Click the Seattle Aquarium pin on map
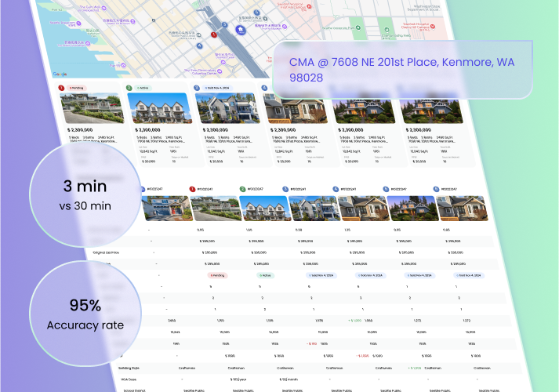This screenshot has height=392, width=559. (78, 24)
